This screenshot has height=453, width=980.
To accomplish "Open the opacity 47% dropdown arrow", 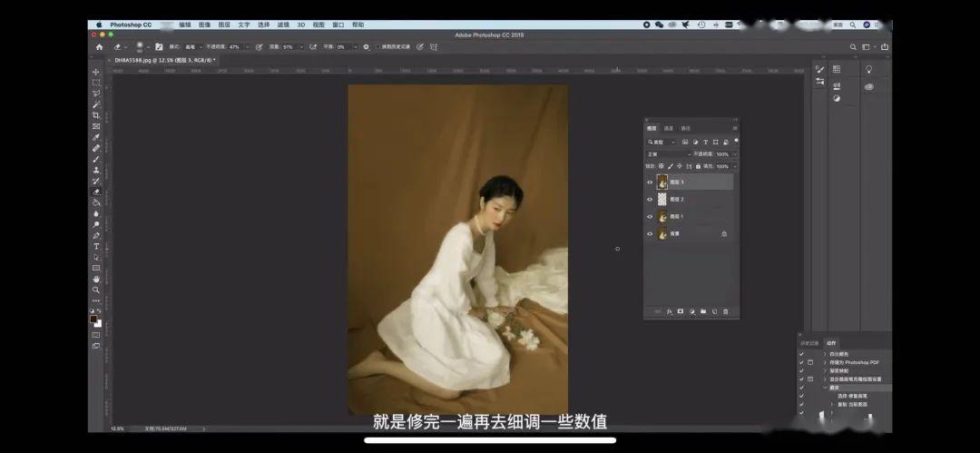I will click(x=247, y=47).
